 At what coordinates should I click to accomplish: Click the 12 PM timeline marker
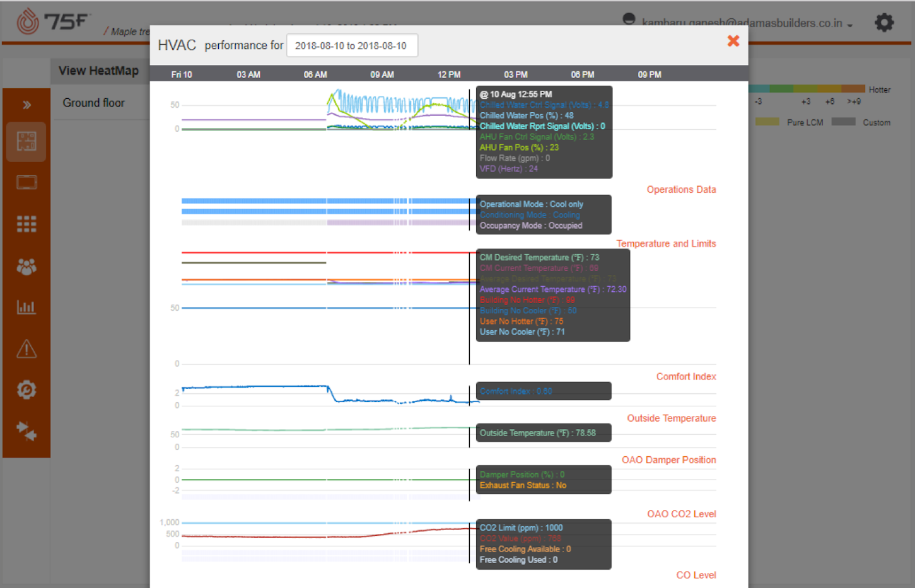[449, 74]
